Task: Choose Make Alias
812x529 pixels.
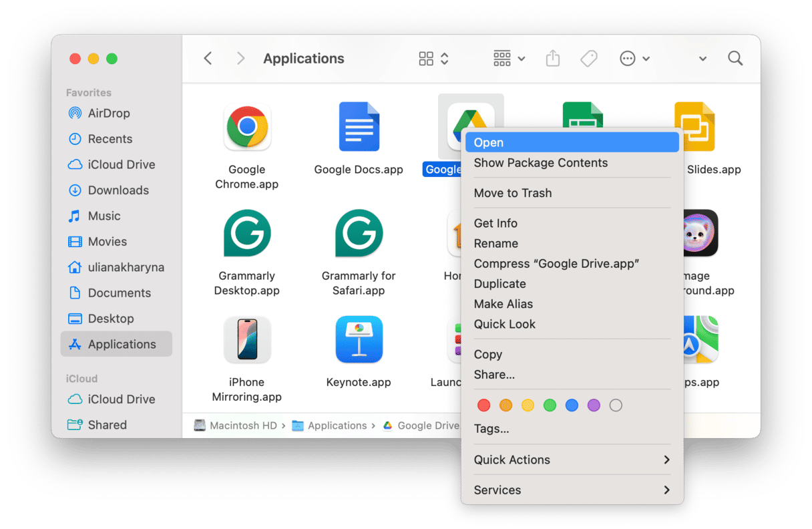Action: tap(572, 304)
